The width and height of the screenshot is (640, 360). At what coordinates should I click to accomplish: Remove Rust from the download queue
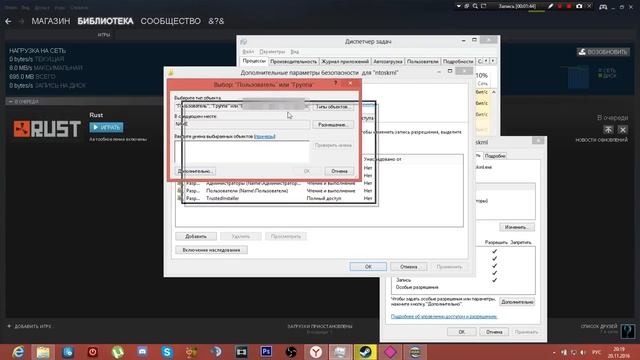pyautogui.click(x=622, y=129)
